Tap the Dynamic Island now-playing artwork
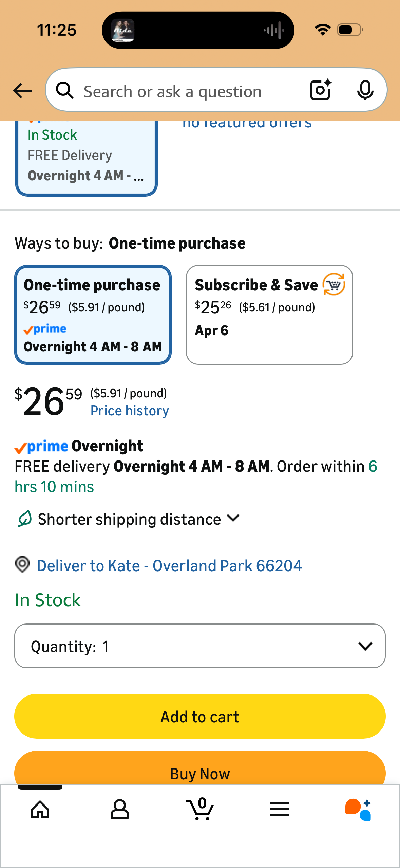 point(123,30)
